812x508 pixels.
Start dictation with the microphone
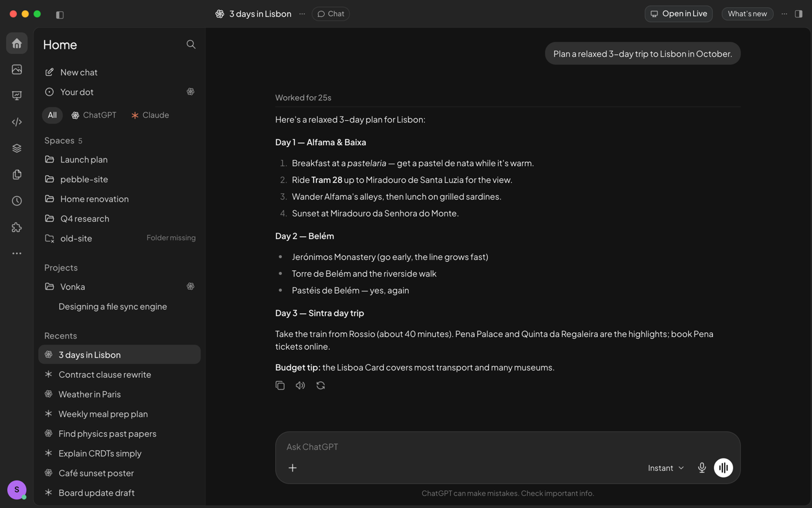702,468
